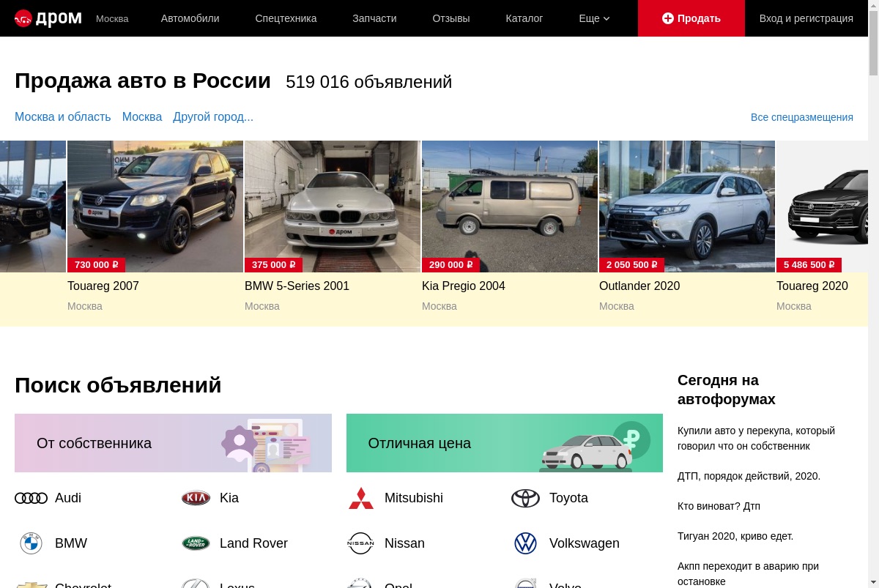
Task: Open the Автомобили menu item
Action: [190, 18]
